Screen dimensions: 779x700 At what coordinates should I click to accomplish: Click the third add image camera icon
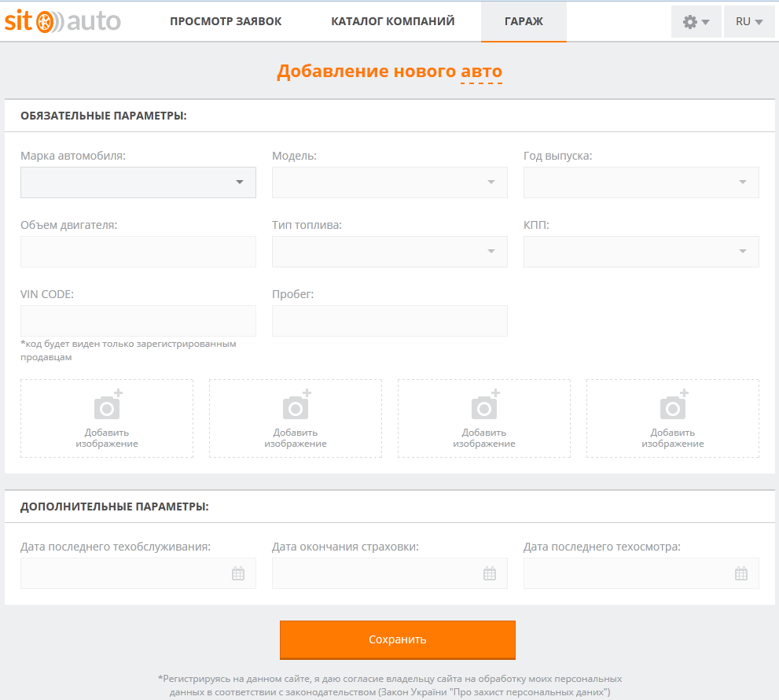(x=484, y=405)
